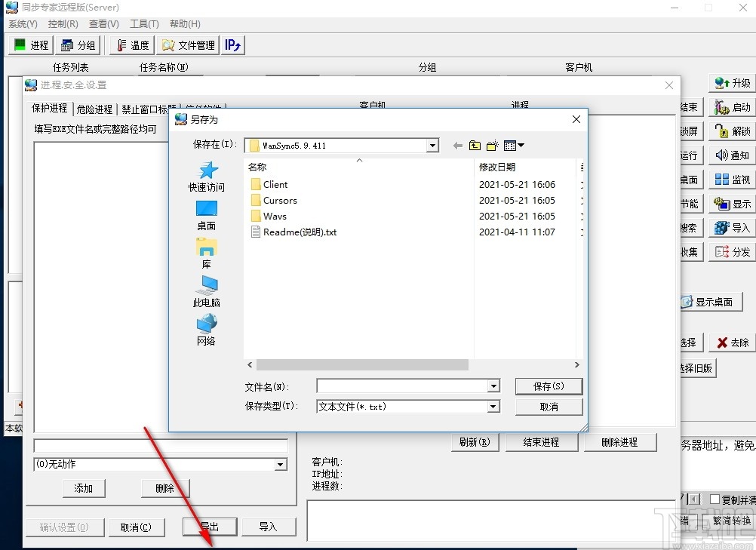Viewport: 756px width, 550px height.
Task: Click the 通知 speaker button
Action: pos(732,155)
